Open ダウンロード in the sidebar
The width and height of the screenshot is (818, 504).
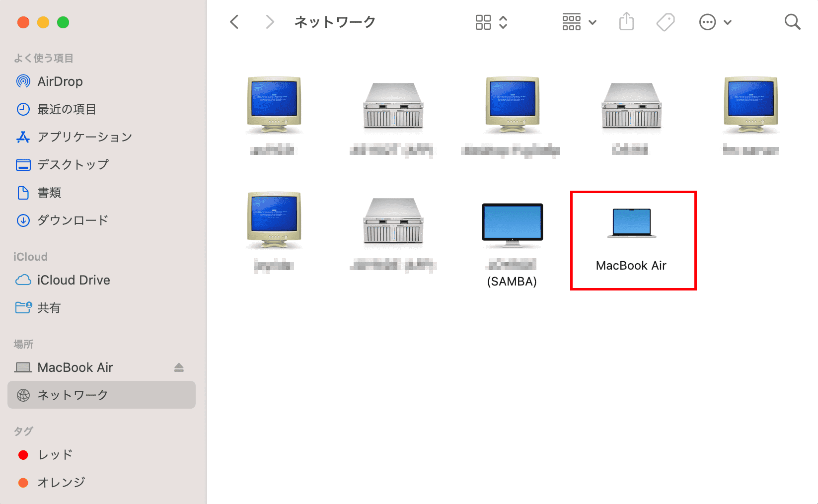point(101,220)
